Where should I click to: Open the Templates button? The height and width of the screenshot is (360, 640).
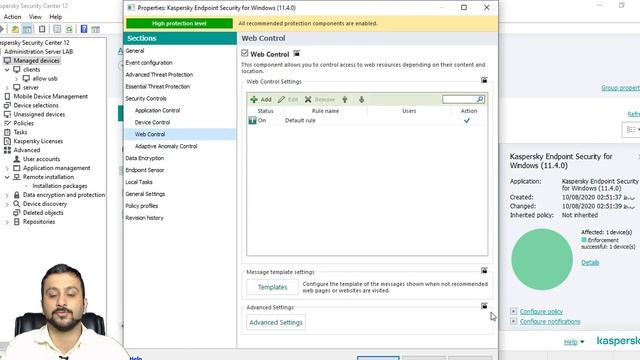tap(272, 287)
